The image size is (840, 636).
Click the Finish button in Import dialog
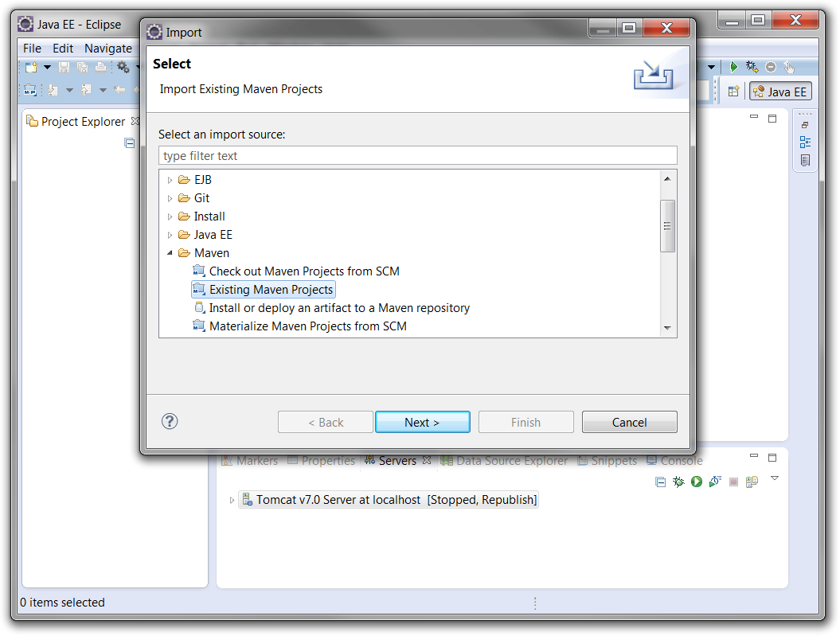pyautogui.click(x=526, y=423)
